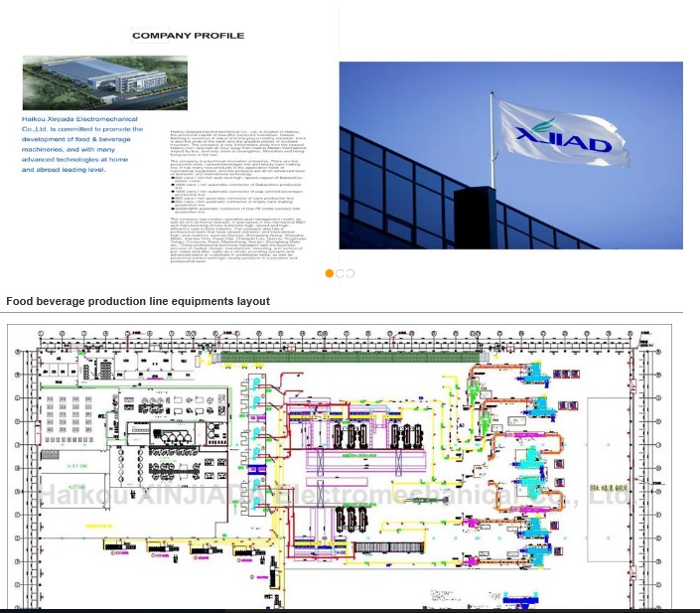
Task: Click the blue 'Haikou Xinjiada Electromechanical' intro text
Action: click(x=82, y=144)
